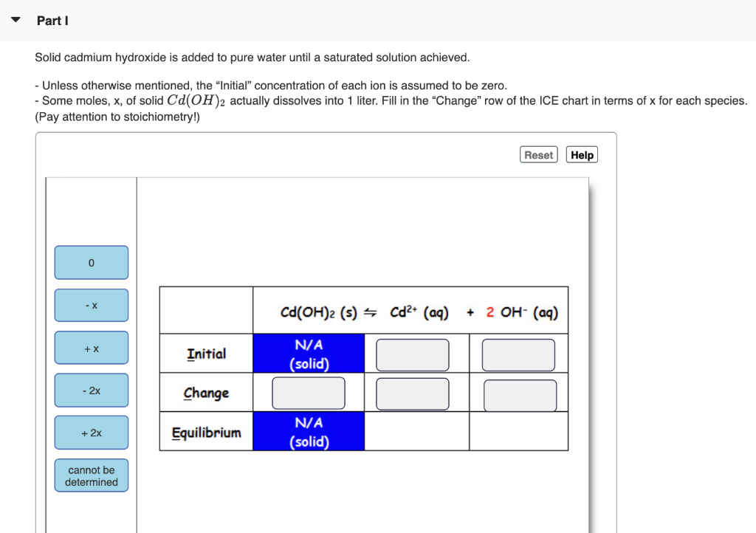
Task: Click the 'Change' row label
Action: pyautogui.click(x=207, y=393)
